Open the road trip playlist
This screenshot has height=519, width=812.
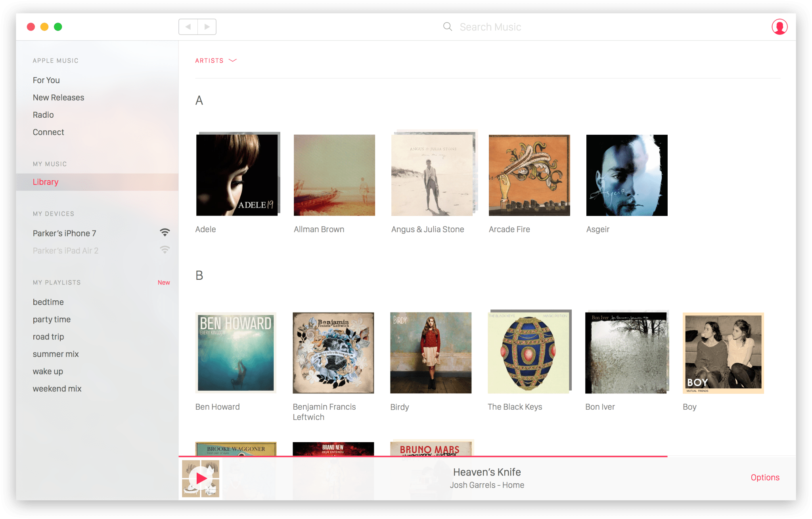click(48, 337)
